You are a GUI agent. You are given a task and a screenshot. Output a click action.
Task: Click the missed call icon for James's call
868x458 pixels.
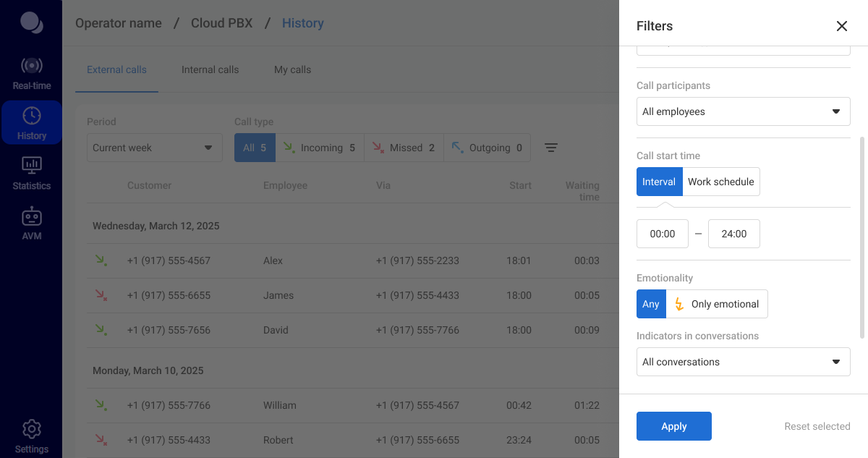(x=101, y=295)
